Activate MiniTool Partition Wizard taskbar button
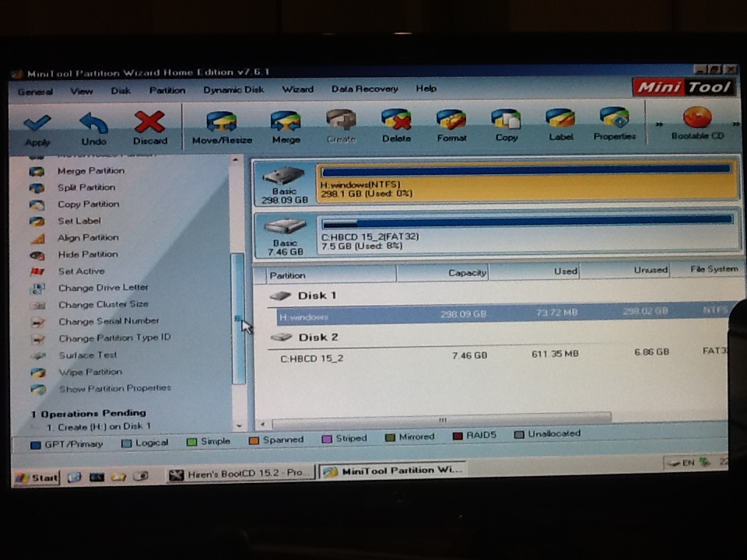The width and height of the screenshot is (747, 560). [393, 471]
